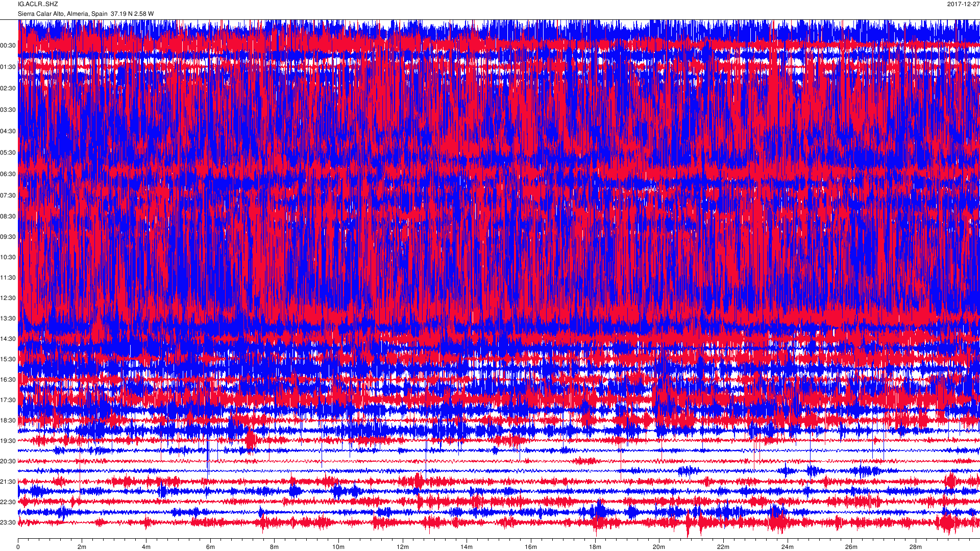Select the 12:30 time row label
Image resolution: width=980 pixels, height=551 pixels.
click(x=8, y=298)
